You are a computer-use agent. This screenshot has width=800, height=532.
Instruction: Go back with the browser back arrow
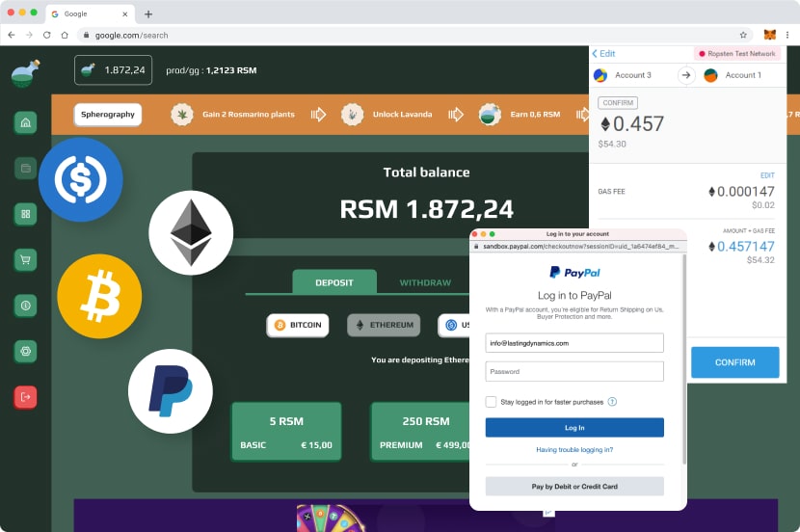[x=12, y=36]
